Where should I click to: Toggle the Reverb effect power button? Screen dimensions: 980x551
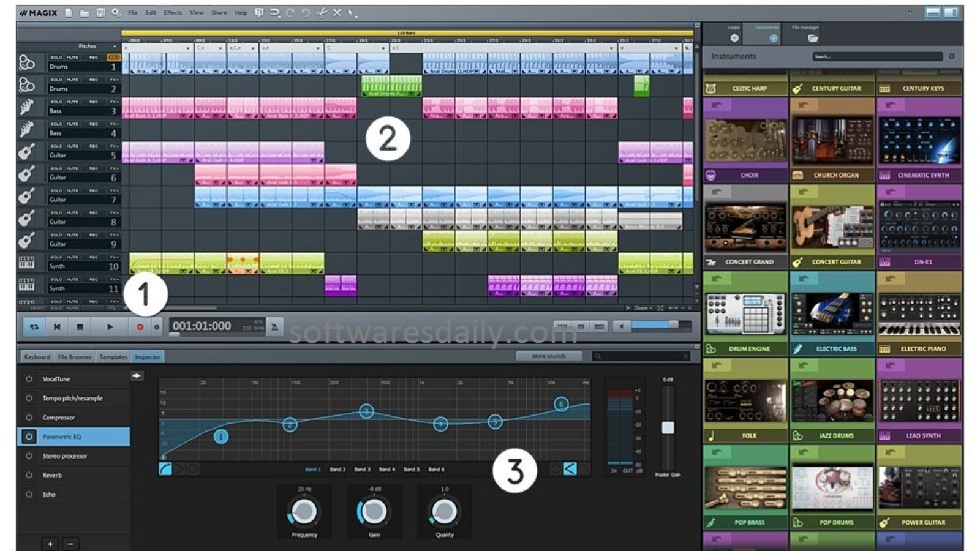point(29,475)
